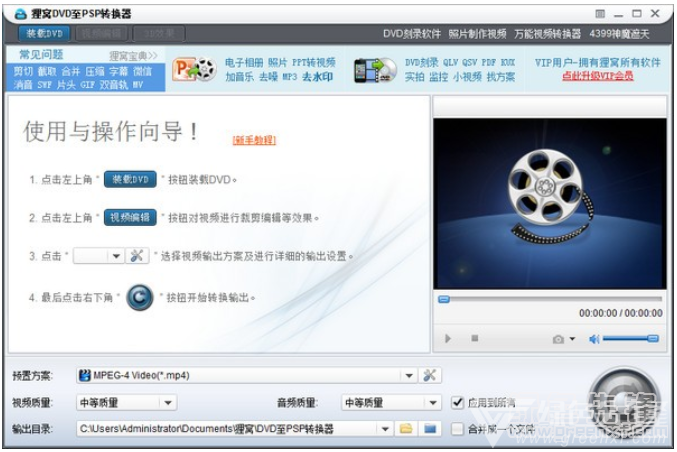
Task: Open preset settings wrench icon beside 预置方案
Action: point(430,375)
